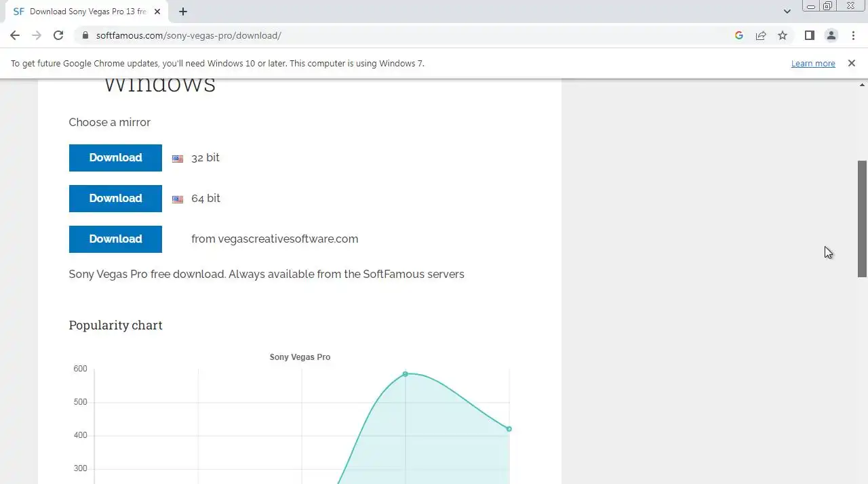868x484 pixels.
Task: Reload the current page
Action: click(x=58, y=35)
